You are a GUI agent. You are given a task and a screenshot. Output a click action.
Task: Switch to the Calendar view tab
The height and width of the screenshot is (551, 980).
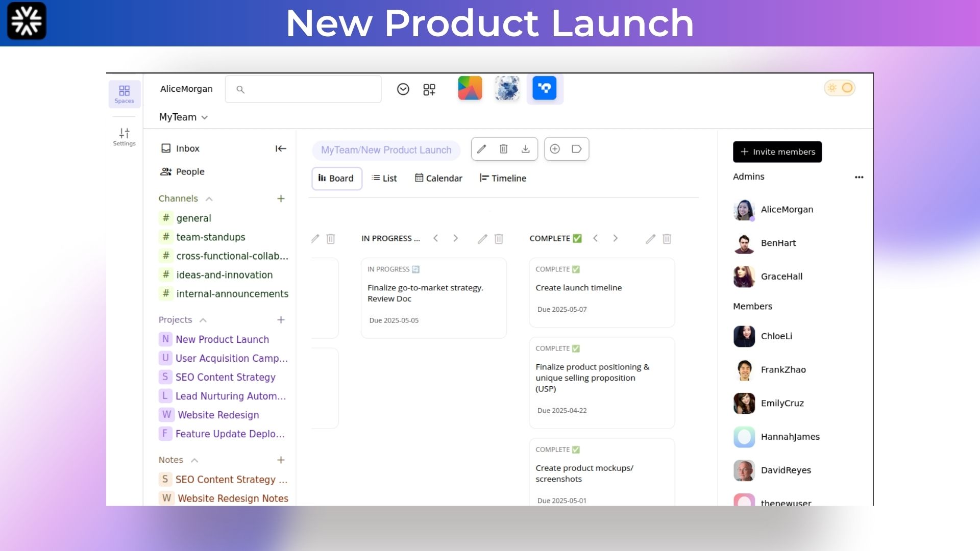[438, 178]
